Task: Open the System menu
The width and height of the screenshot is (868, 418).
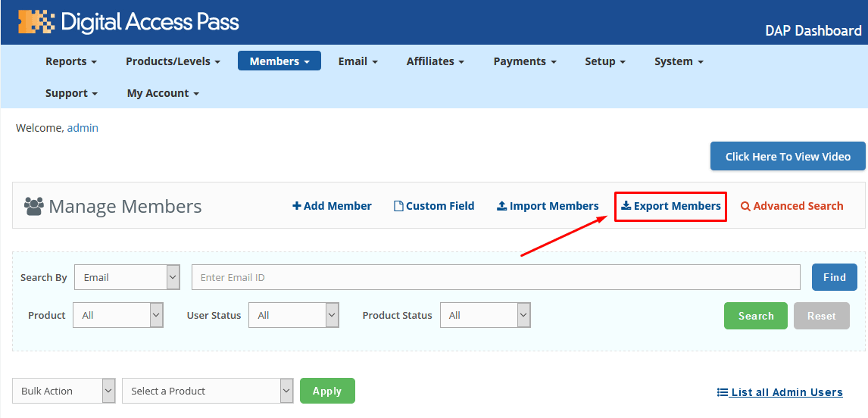Action: pos(679,61)
